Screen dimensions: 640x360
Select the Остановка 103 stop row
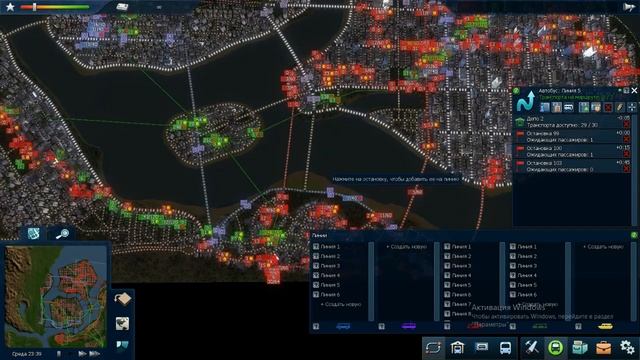[x=572, y=166]
